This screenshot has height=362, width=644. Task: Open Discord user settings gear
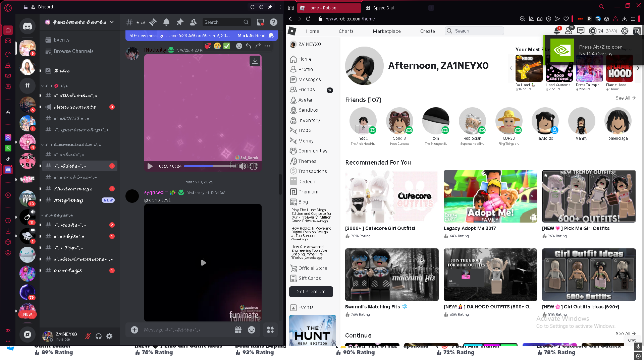click(x=109, y=336)
